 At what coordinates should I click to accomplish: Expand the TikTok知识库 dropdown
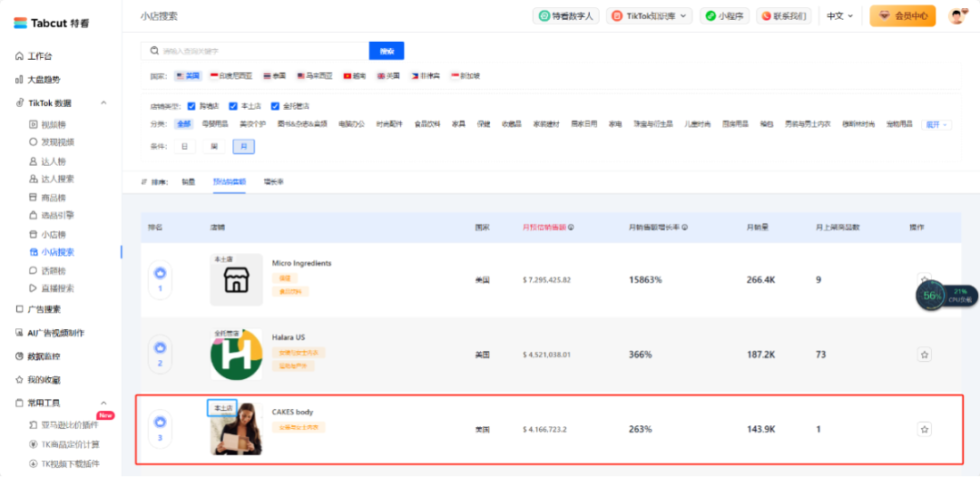[x=650, y=16]
